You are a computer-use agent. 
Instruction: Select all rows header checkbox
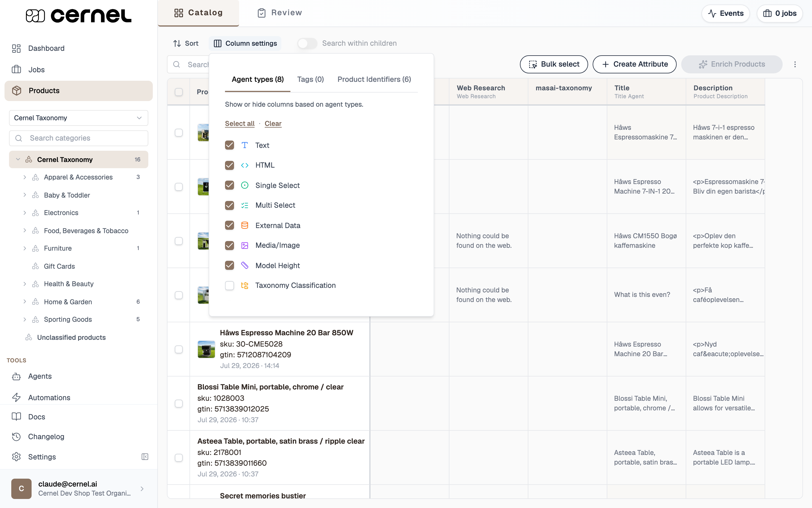coord(179,92)
